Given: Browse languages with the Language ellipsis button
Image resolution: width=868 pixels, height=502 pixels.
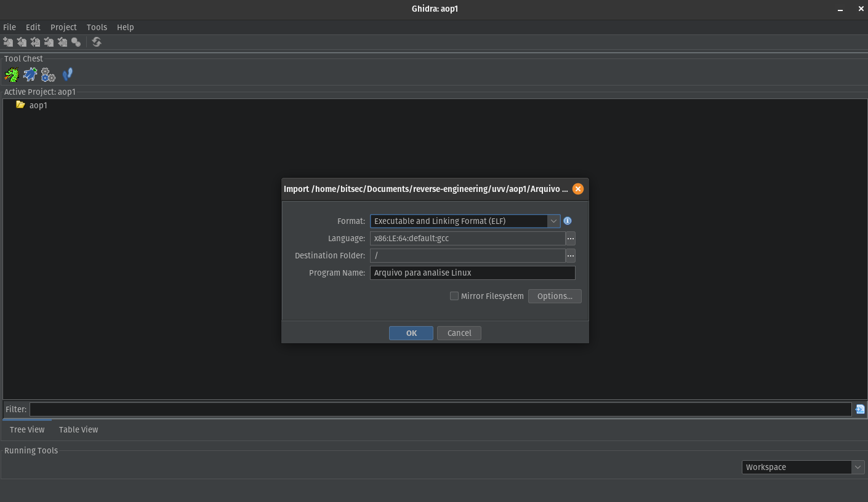Looking at the screenshot, I should [x=570, y=238].
